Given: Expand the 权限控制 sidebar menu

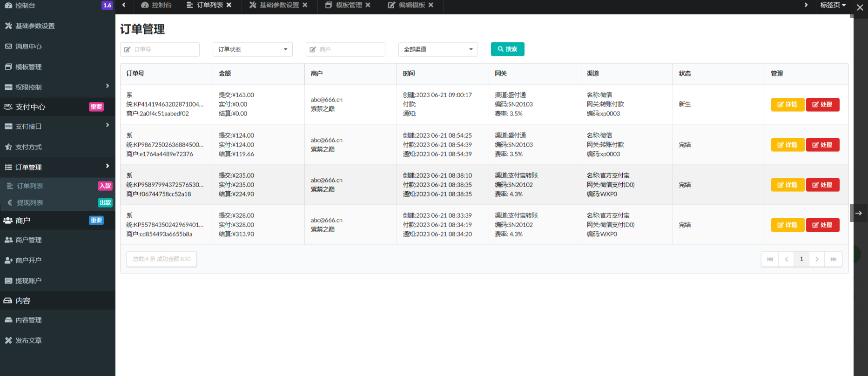Looking at the screenshot, I should (58, 87).
